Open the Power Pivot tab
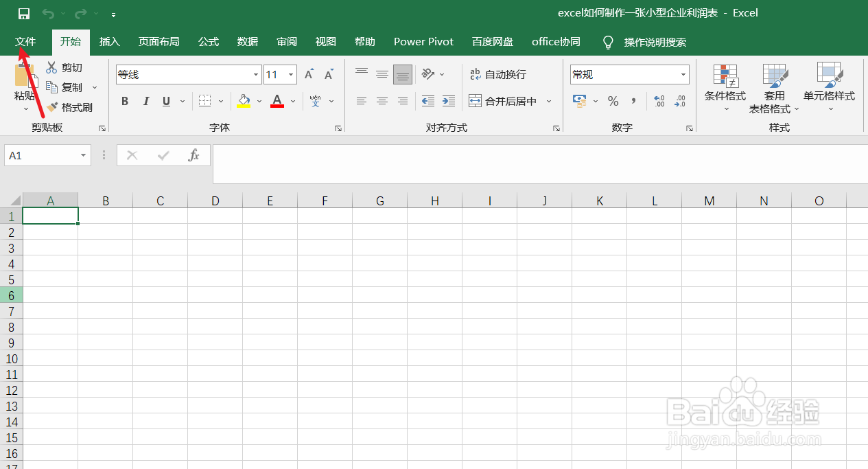 coord(423,42)
